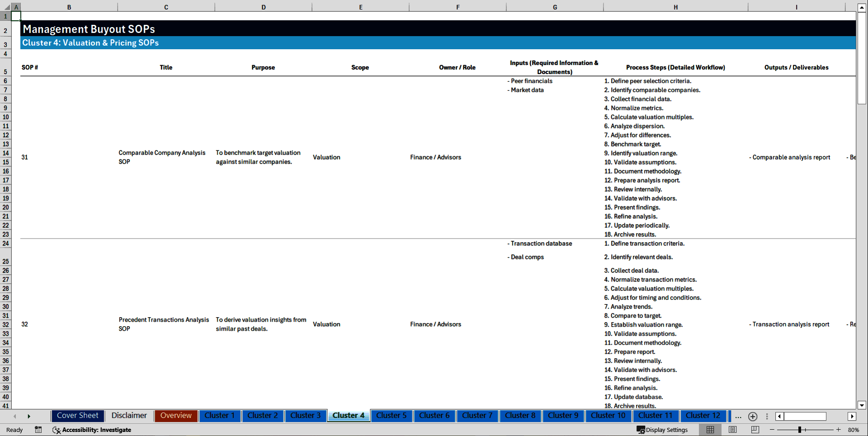This screenshot has width=868, height=436.
Task: Open the list of all sheets via ellipsis
Action: 738,417
